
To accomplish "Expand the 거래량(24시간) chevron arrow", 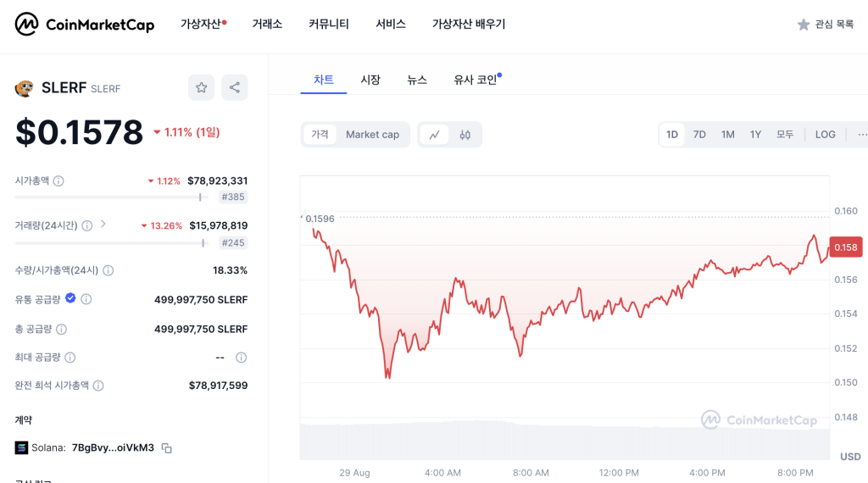I will tap(103, 224).
